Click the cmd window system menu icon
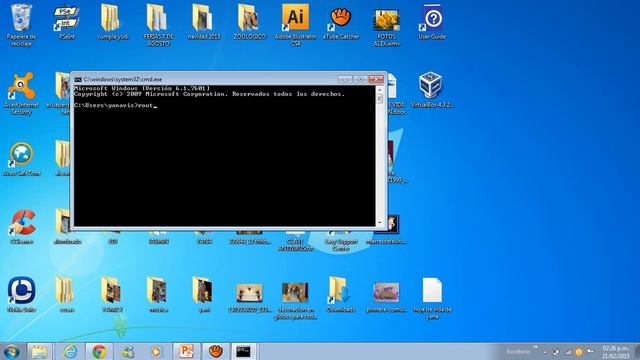 [x=78, y=79]
